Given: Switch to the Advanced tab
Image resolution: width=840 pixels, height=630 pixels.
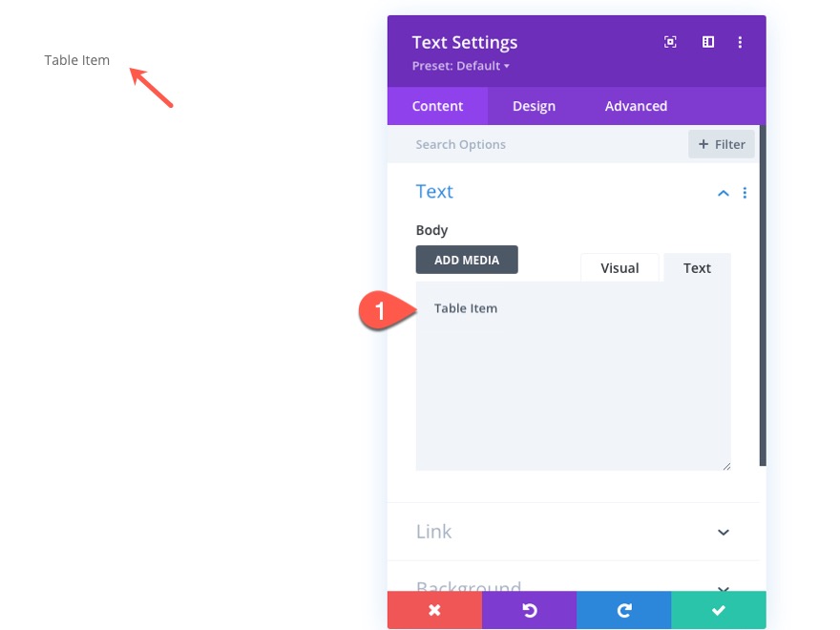Looking at the screenshot, I should [x=636, y=106].
